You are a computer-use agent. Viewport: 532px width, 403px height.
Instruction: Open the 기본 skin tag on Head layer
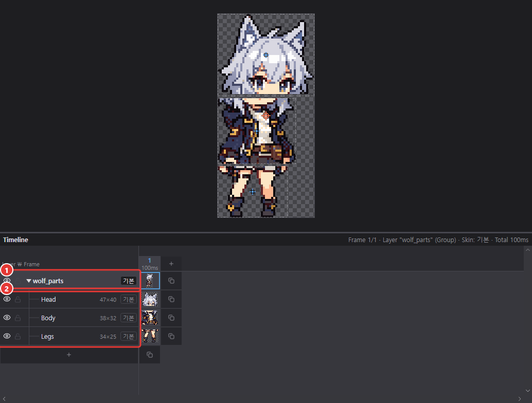pos(129,300)
